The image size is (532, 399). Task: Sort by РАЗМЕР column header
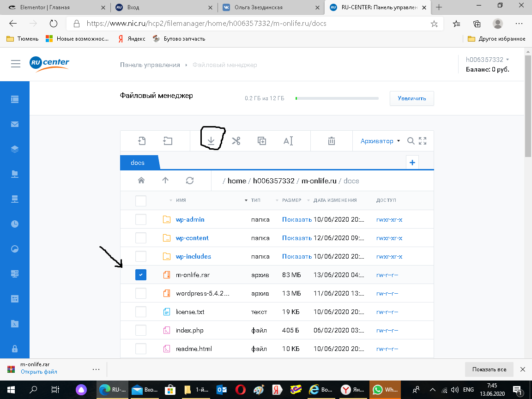pyautogui.click(x=292, y=200)
